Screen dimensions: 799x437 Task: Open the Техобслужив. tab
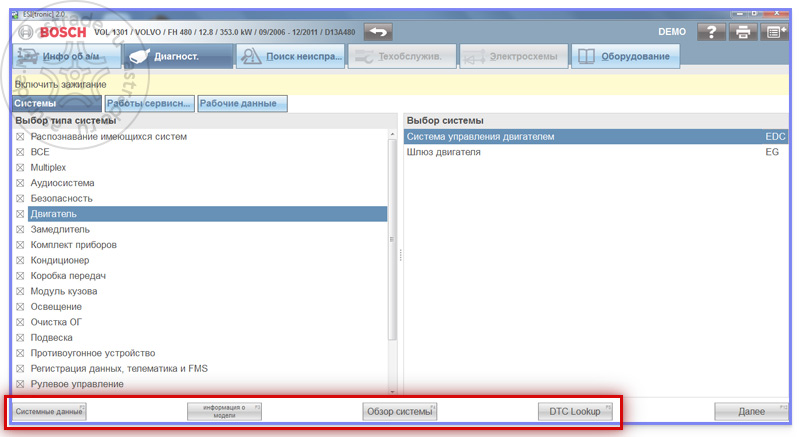coord(402,56)
